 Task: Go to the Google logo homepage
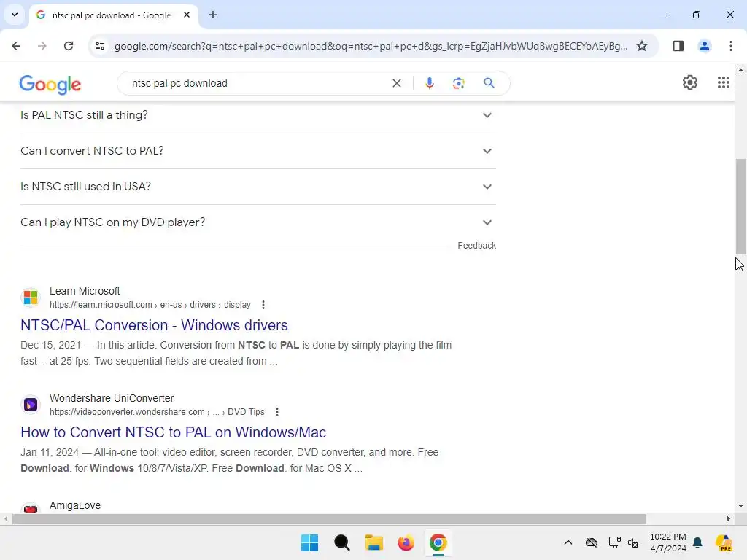click(50, 85)
